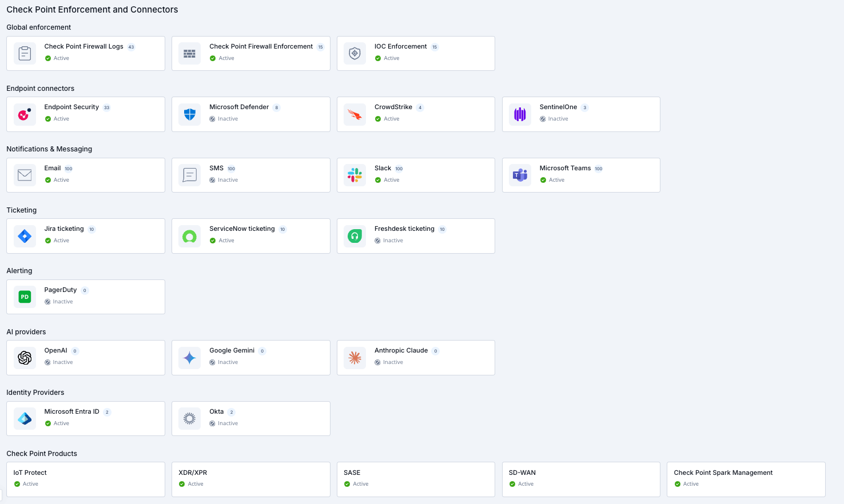Image resolution: width=844 pixels, height=504 pixels.
Task: Click the Microsoft Defender blue shield icon
Action: [190, 114]
